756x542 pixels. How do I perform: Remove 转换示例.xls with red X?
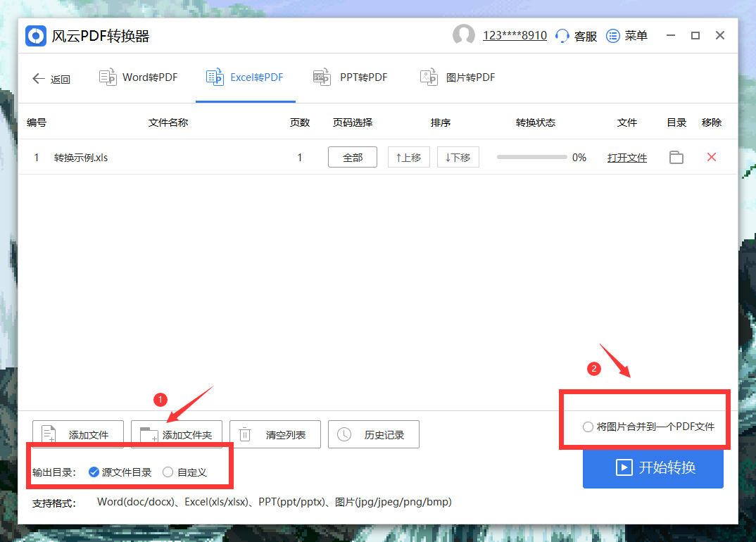pos(711,157)
